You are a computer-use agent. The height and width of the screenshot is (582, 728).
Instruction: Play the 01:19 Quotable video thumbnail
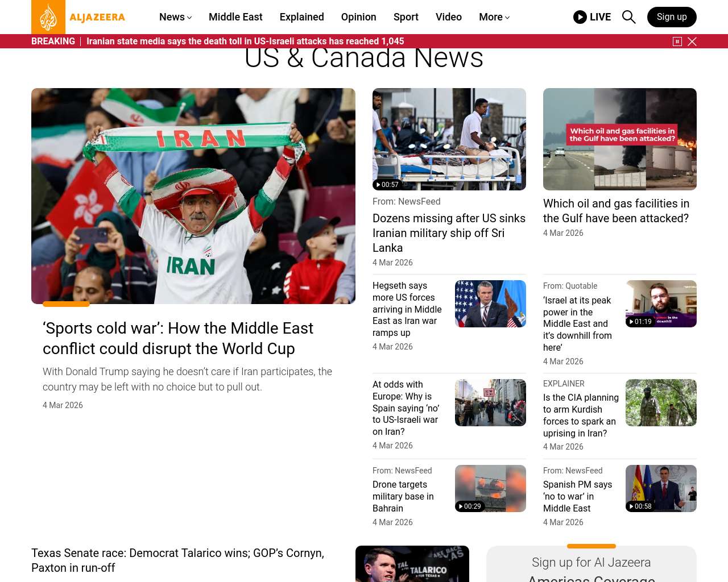coord(661,304)
